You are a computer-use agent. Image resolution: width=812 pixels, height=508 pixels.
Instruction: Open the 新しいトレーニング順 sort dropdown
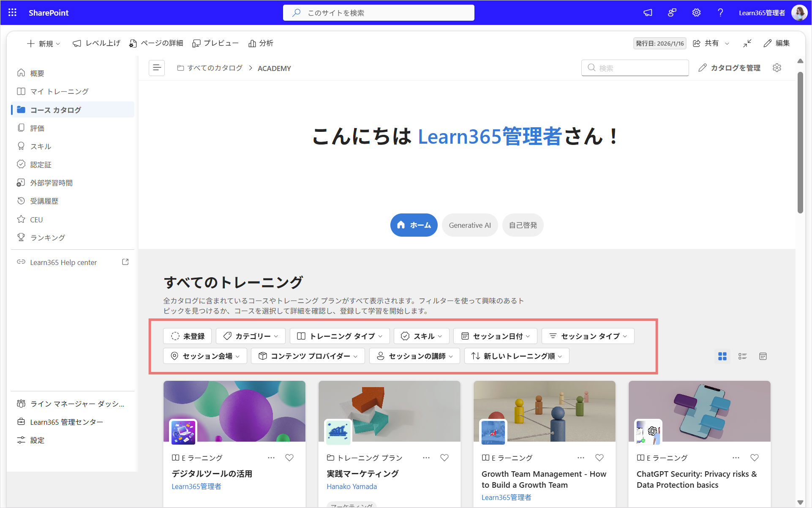[517, 356]
